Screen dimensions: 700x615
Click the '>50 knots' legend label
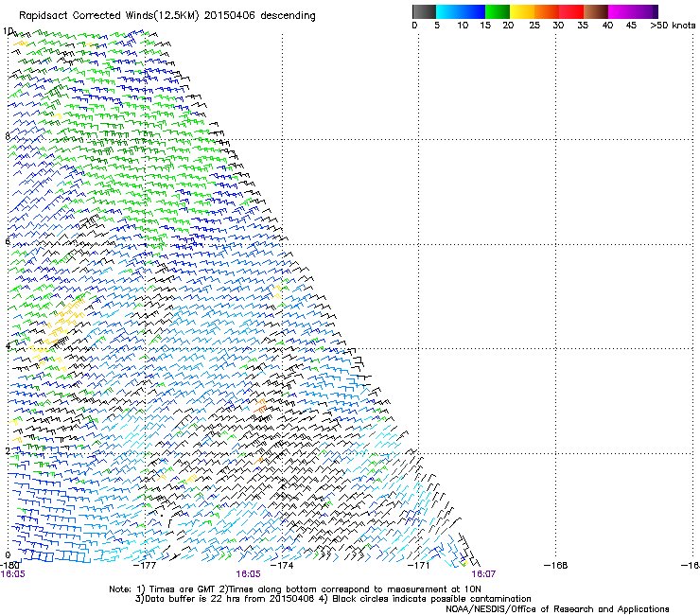coord(673,26)
